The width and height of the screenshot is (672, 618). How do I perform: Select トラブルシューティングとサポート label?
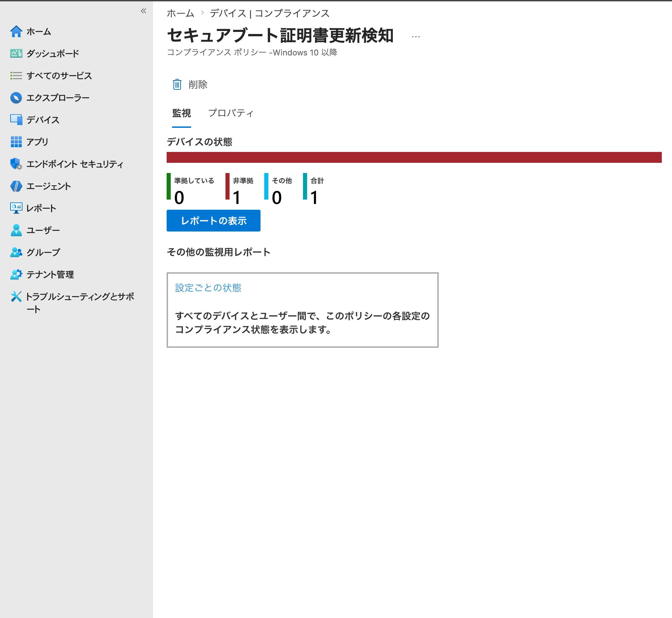coord(80,303)
